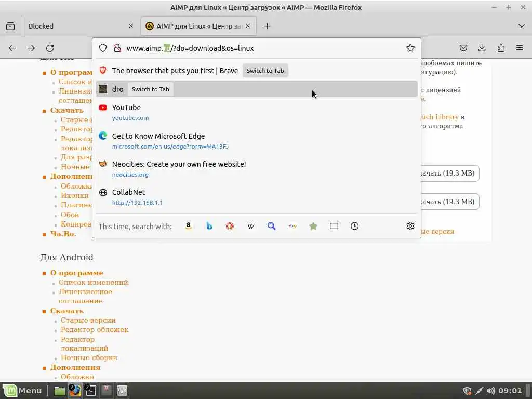Open the security shield tray icon

[467, 391]
